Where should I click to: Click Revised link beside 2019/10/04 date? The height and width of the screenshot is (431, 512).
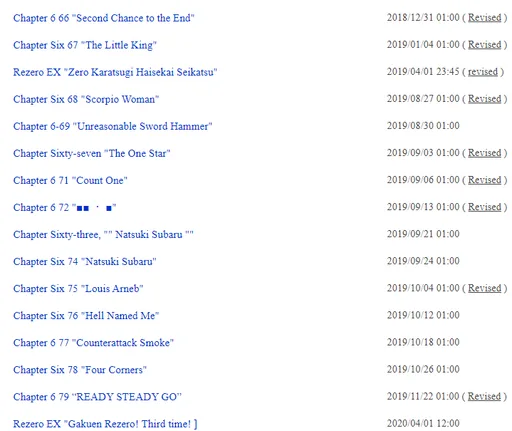click(x=485, y=288)
